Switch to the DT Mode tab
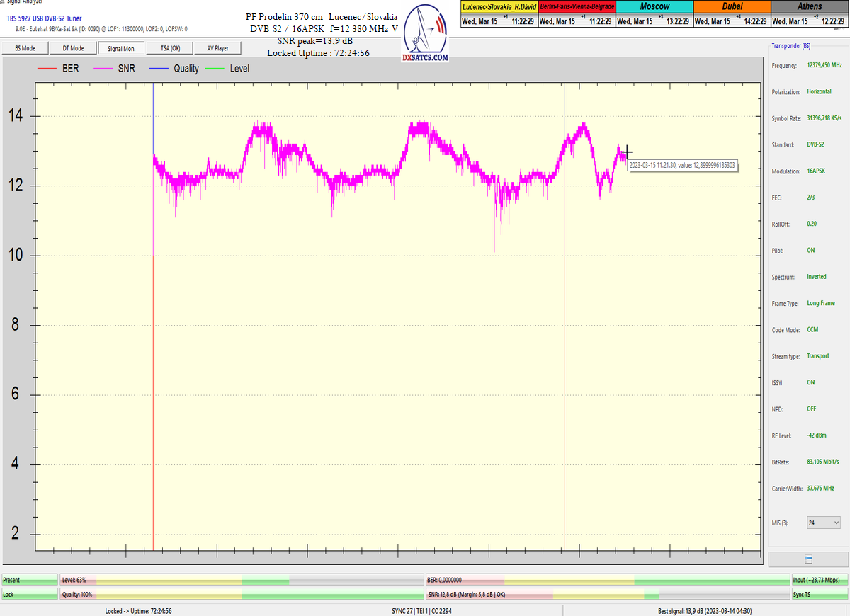The width and height of the screenshot is (850, 616). tap(73, 48)
